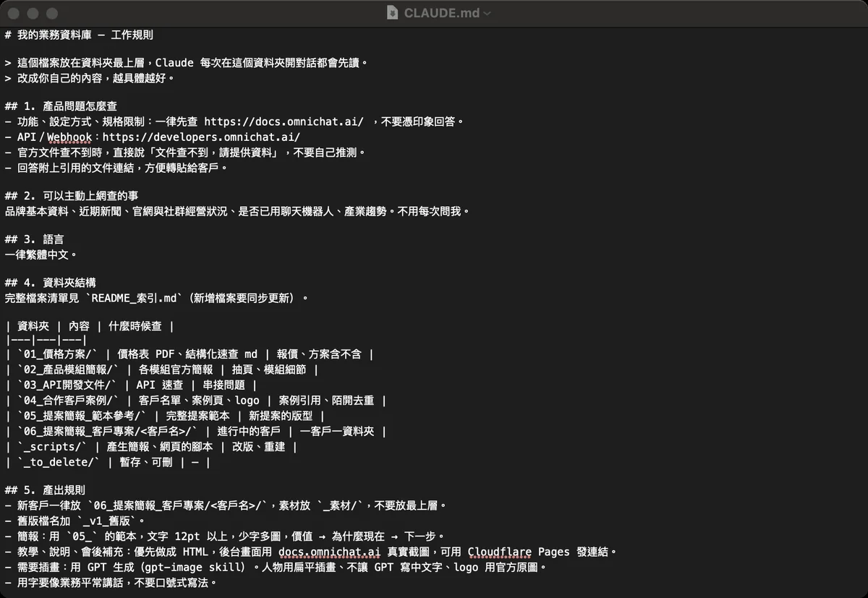Click the table row `_to_delete/`
Image resolution: width=868 pixels, height=598 pixels.
108,462
